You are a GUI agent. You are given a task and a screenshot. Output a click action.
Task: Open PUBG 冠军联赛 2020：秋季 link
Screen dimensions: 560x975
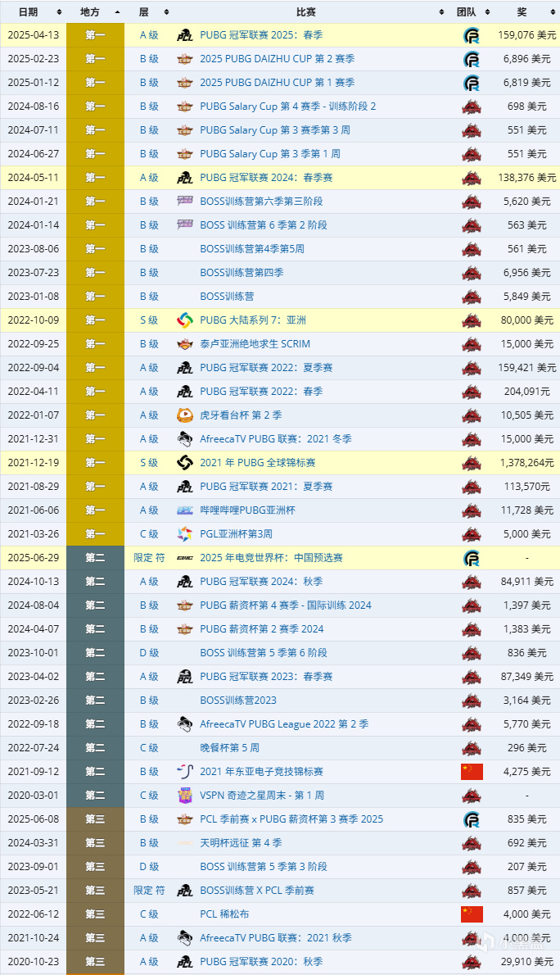(261, 962)
